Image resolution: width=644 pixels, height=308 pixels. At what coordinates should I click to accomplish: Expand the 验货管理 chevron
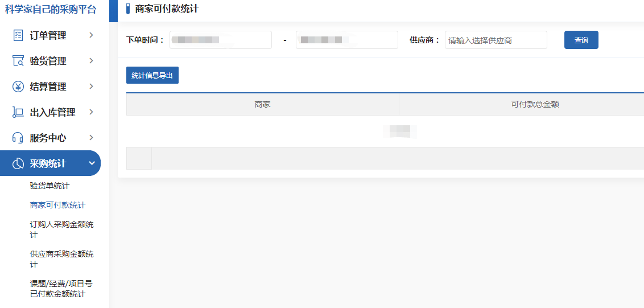pyautogui.click(x=92, y=61)
